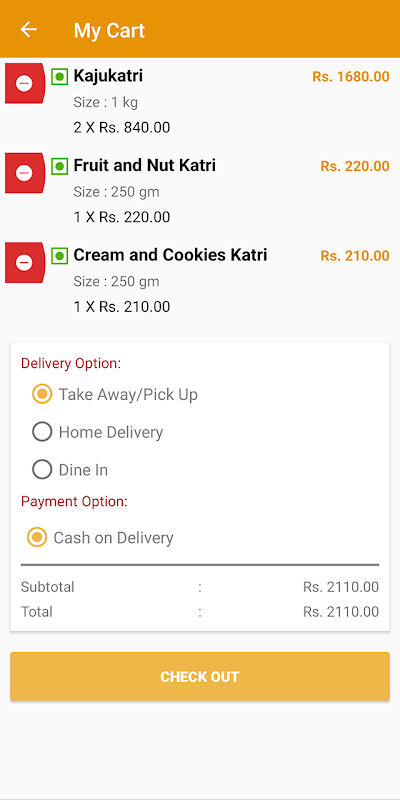This screenshot has height=800, width=400.
Task: Tap the Kajukatri quantity line 2 X Rs. 840.00
Action: (x=121, y=128)
